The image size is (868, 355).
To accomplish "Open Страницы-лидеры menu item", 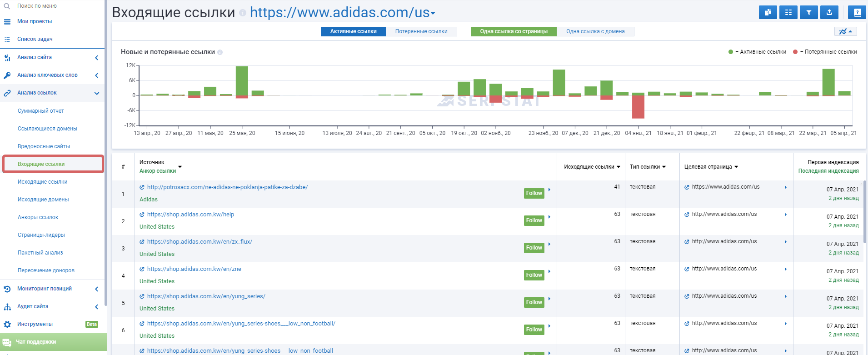I will click(41, 235).
